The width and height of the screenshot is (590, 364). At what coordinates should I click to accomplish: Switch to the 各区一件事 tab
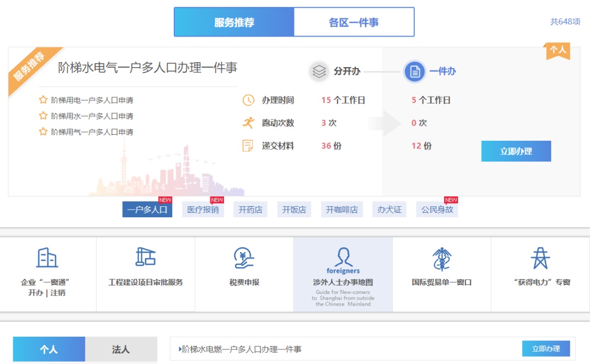coord(353,22)
